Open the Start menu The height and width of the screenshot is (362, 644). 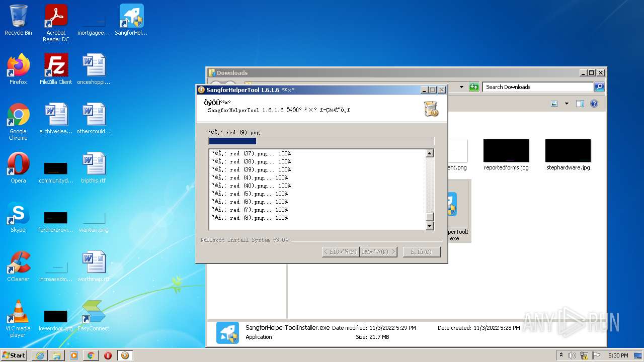point(14,355)
